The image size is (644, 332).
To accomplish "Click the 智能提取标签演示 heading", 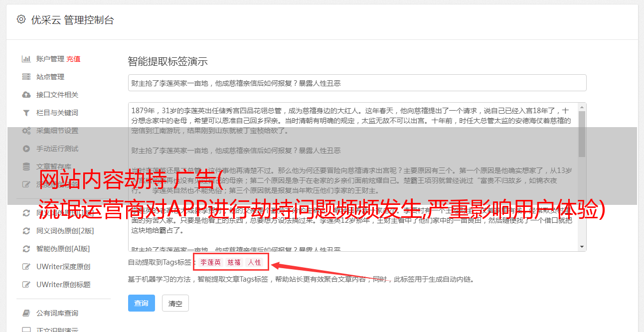I will pos(167,62).
